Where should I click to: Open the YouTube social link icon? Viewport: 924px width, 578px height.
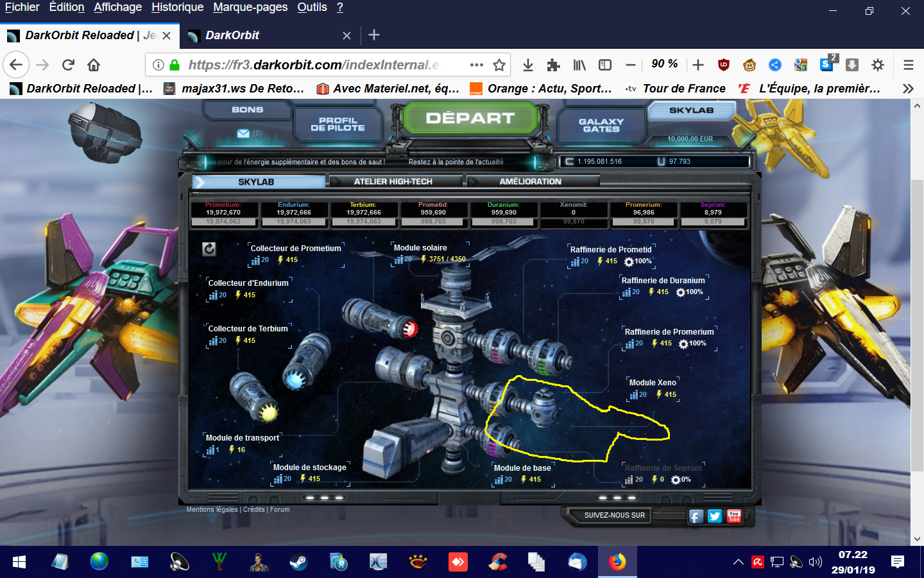pyautogui.click(x=734, y=516)
